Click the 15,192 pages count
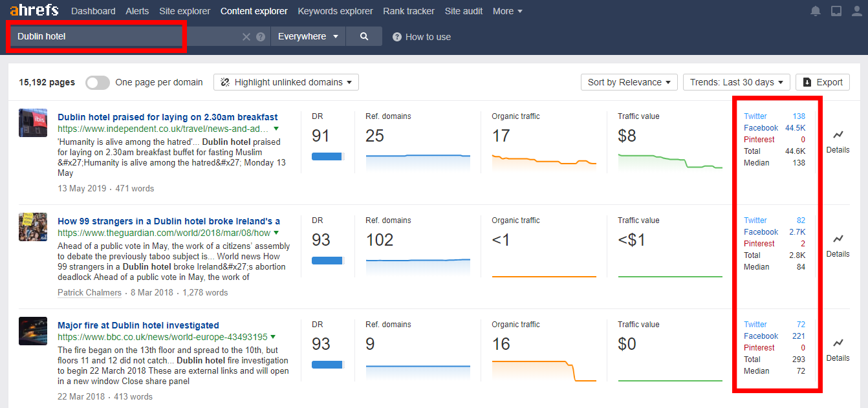The width and height of the screenshot is (868, 408). pos(47,82)
